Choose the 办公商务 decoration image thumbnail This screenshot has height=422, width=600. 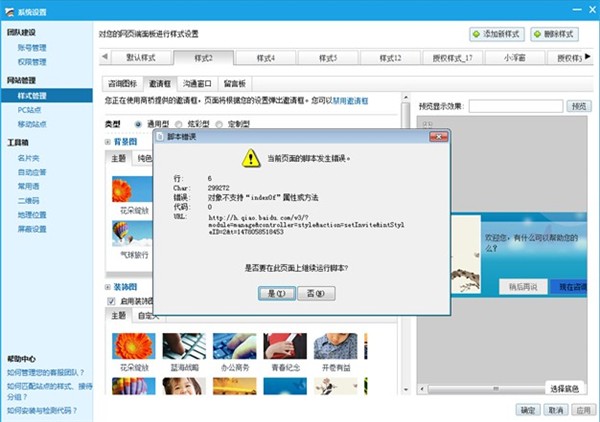tap(235, 346)
